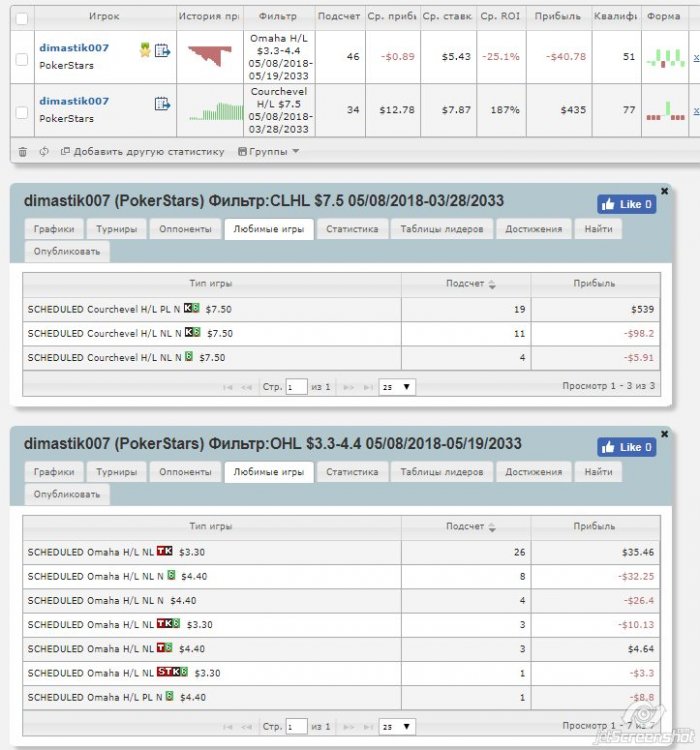Image resolution: width=700 pixels, height=750 pixels.
Task: Check the Courchevel H/L dimastik007 row checkbox
Action: point(22,112)
